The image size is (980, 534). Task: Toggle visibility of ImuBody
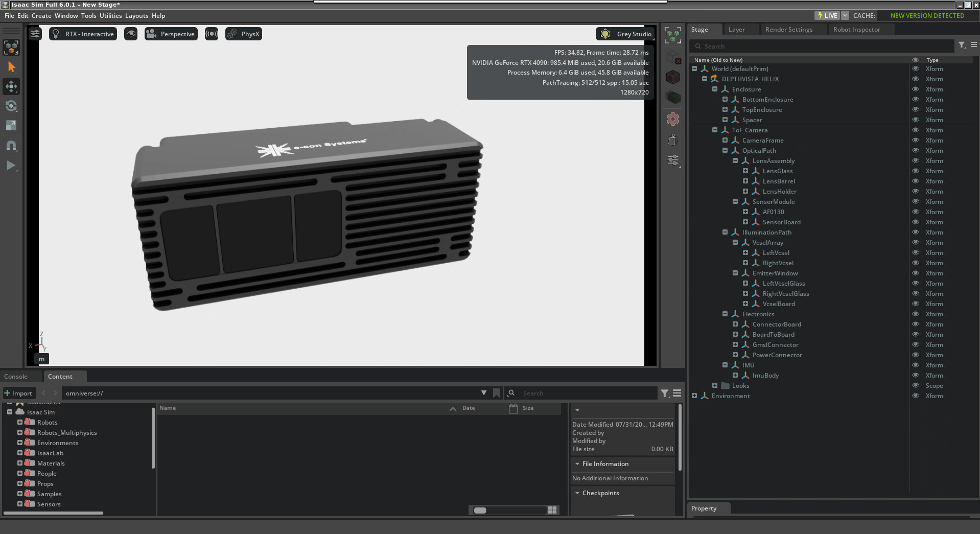916,376
